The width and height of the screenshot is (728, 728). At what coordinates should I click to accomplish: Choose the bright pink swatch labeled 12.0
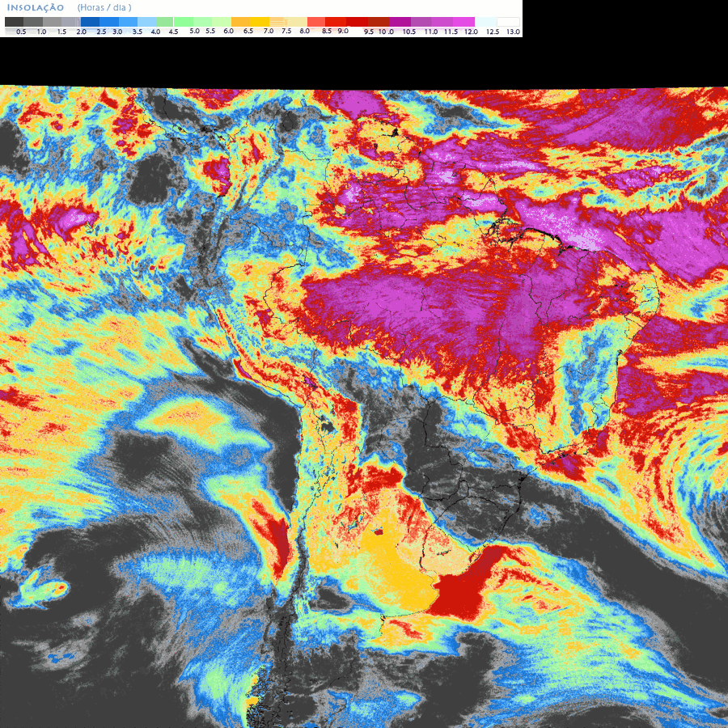pos(463,22)
